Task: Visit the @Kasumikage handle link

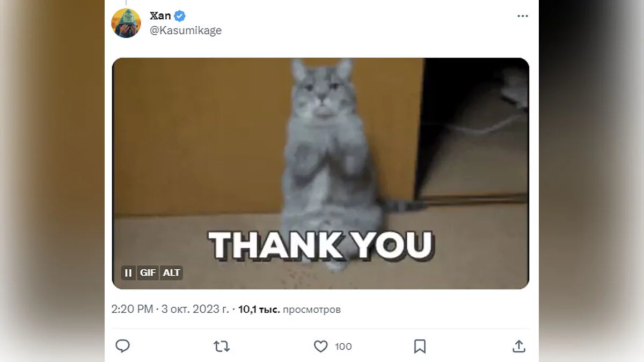Action: (186, 31)
